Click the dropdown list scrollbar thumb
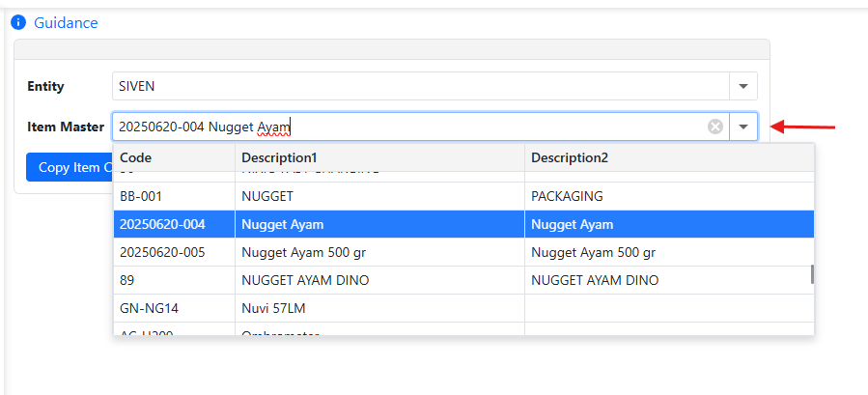The width and height of the screenshot is (868, 395). pyautogui.click(x=812, y=274)
